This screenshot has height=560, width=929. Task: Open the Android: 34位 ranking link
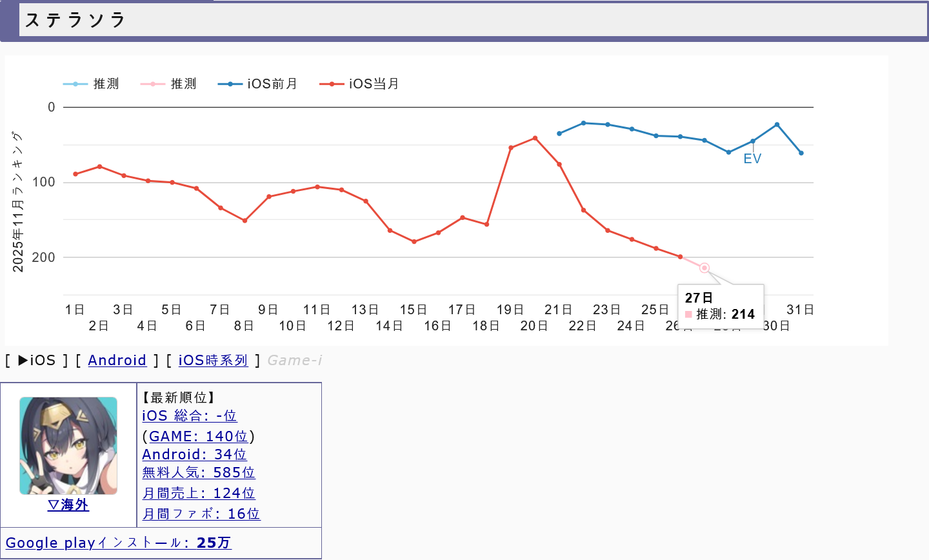tap(194, 454)
